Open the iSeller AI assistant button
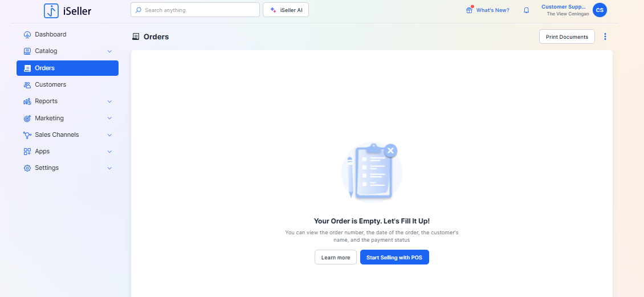The height and width of the screenshot is (297, 644). tap(286, 10)
